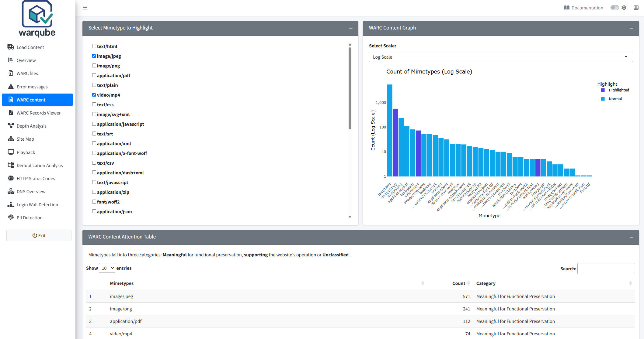Open the Show entries count dropdown

point(107,268)
